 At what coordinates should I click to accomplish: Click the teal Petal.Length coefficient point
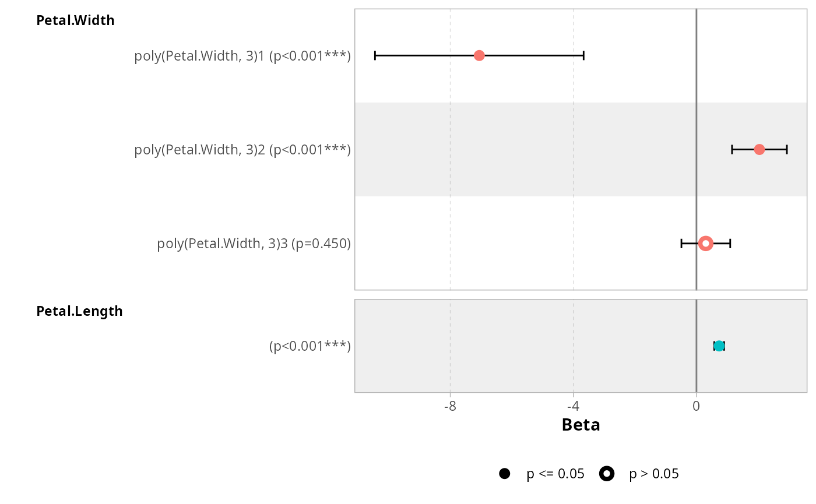click(719, 346)
